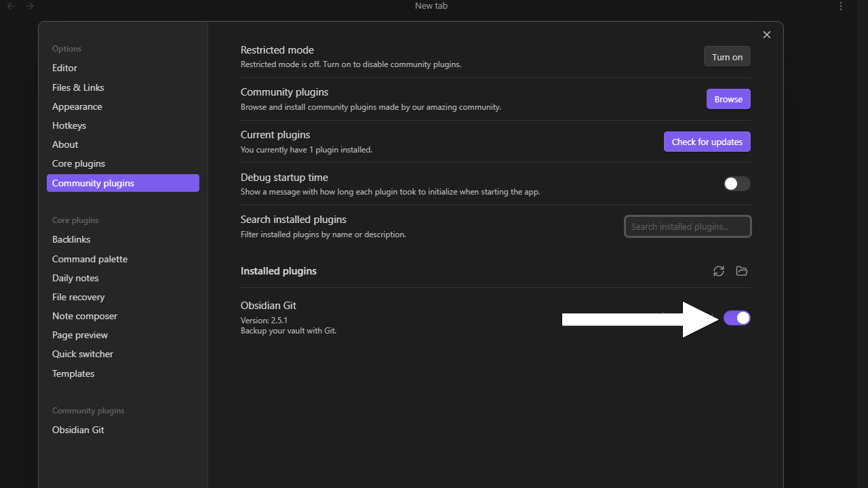Viewport: 868px width, 488px height.
Task: Select the Appearance settings tab
Action: [x=77, y=106]
